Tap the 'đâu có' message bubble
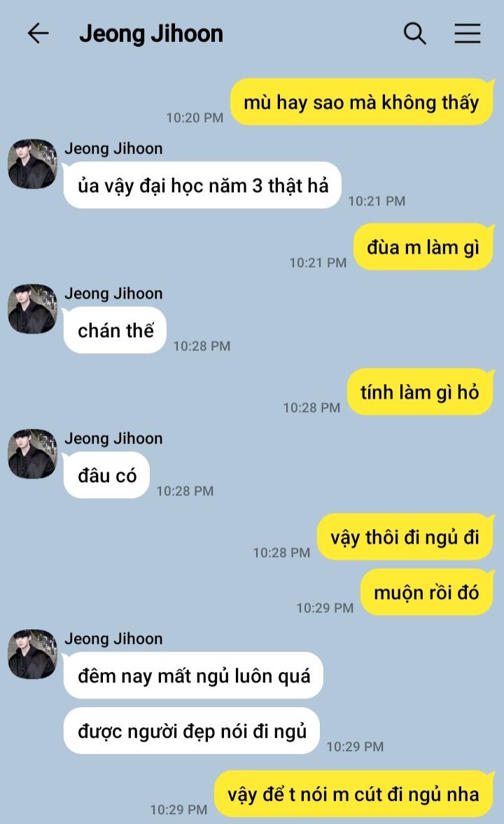 click(106, 476)
